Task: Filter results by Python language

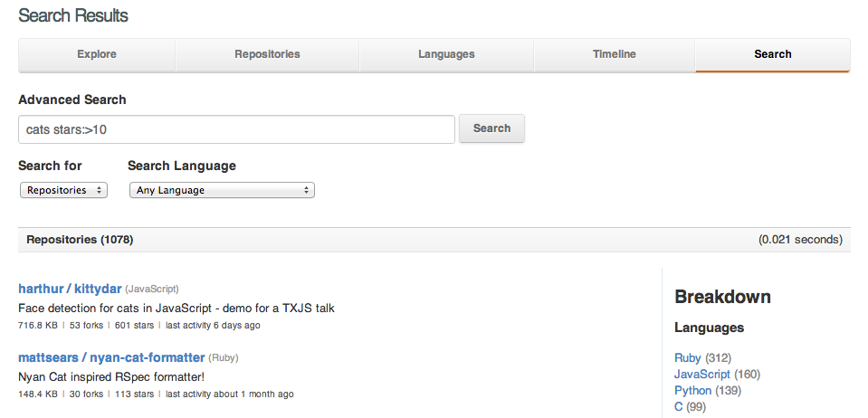Action: pyautogui.click(x=693, y=390)
